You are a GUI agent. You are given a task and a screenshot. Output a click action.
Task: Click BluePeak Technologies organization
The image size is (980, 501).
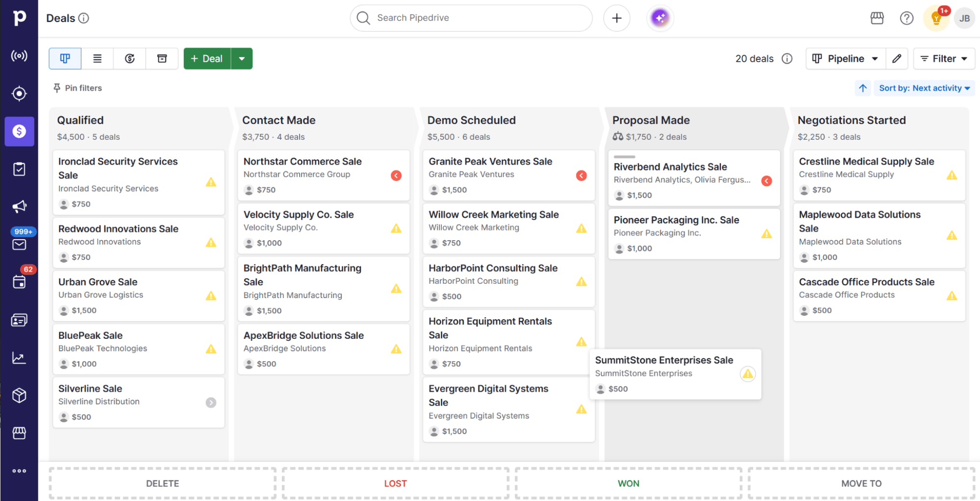(102, 349)
